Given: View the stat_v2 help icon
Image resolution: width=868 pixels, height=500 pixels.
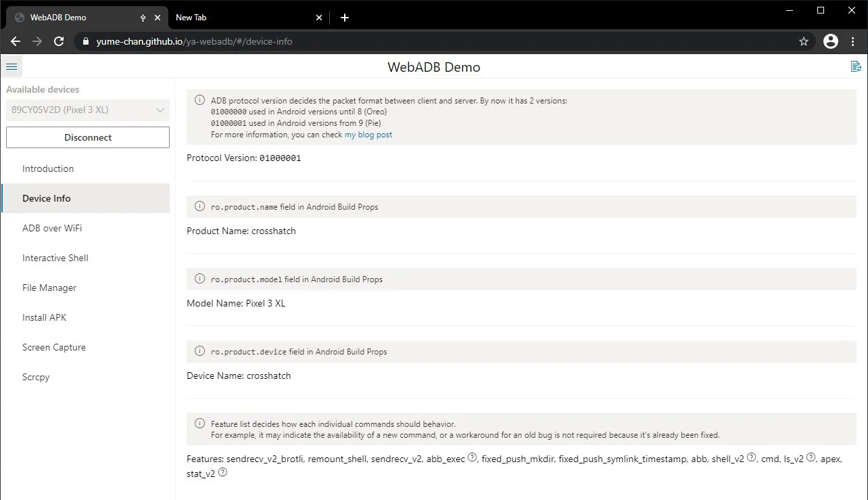Looking at the screenshot, I should coord(223,472).
